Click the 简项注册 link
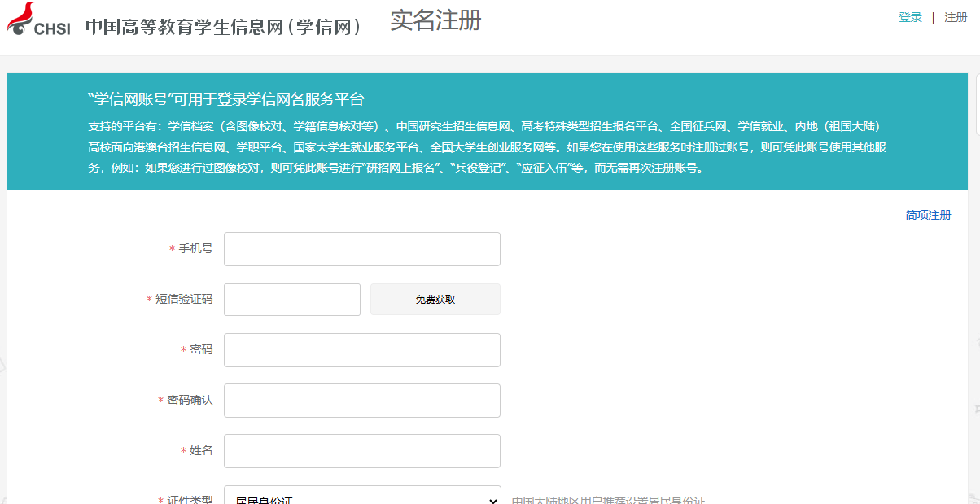 click(928, 215)
